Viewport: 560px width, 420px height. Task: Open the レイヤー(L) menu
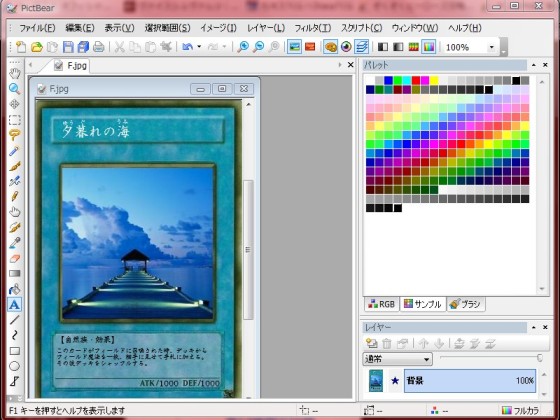click(x=266, y=28)
